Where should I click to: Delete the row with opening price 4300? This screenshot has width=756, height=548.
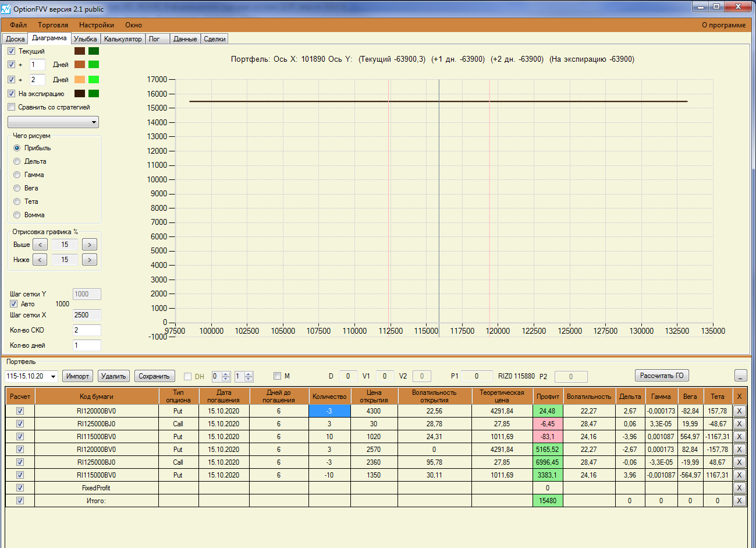coord(739,411)
